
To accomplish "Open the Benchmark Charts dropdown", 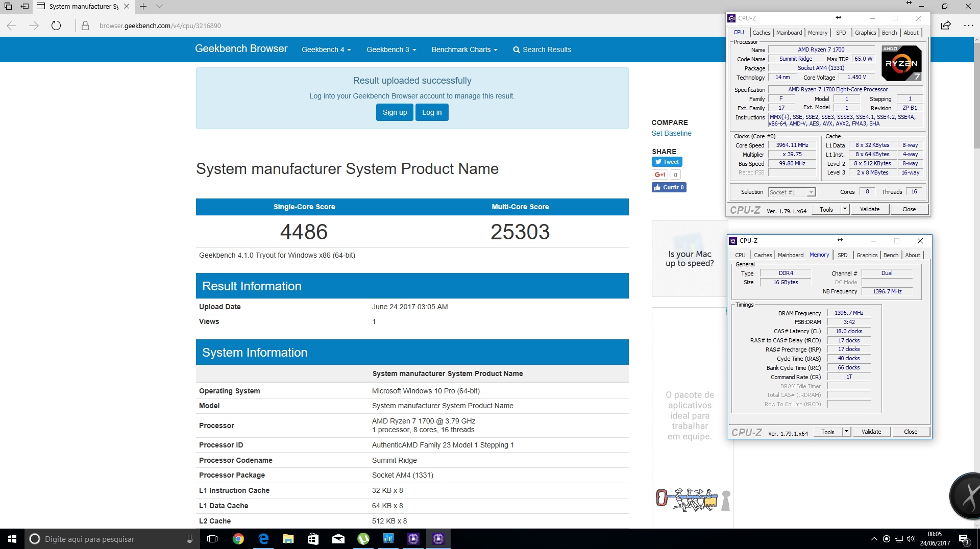I will pyautogui.click(x=464, y=49).
